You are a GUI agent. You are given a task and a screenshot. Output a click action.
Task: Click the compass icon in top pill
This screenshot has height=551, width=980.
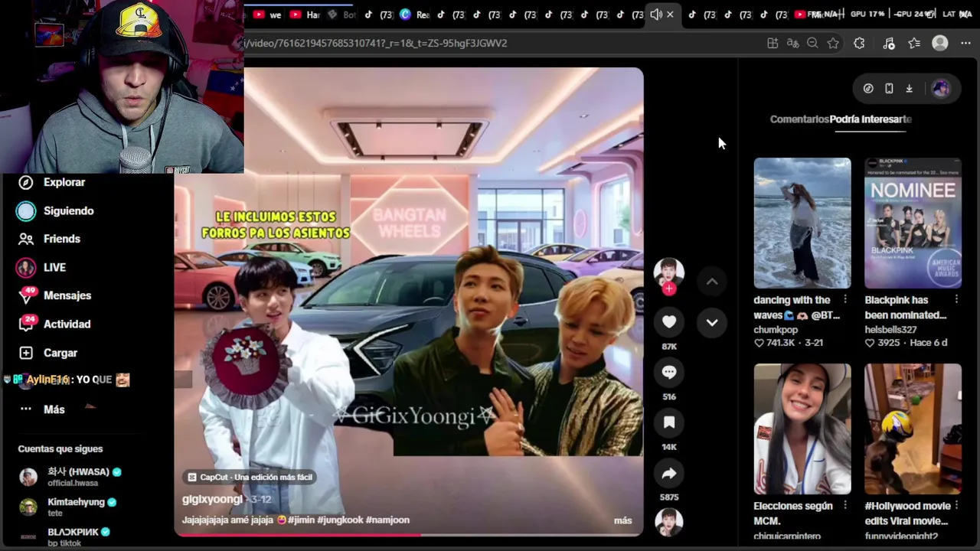click(x=868, y=89)
